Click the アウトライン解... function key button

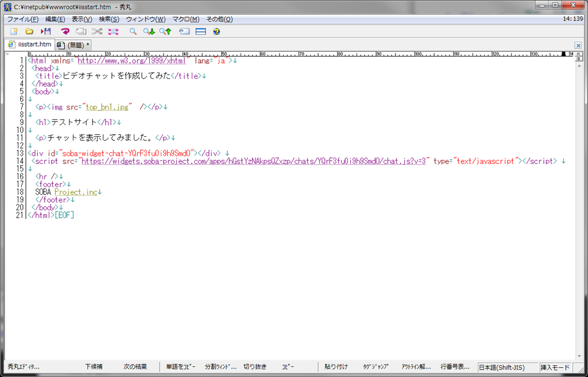click(416, 367)
